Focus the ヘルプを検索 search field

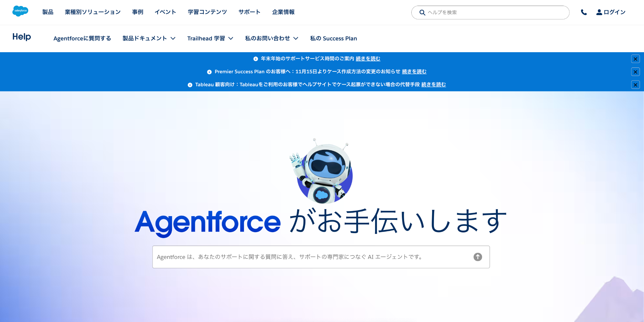(x=490, y=13)
